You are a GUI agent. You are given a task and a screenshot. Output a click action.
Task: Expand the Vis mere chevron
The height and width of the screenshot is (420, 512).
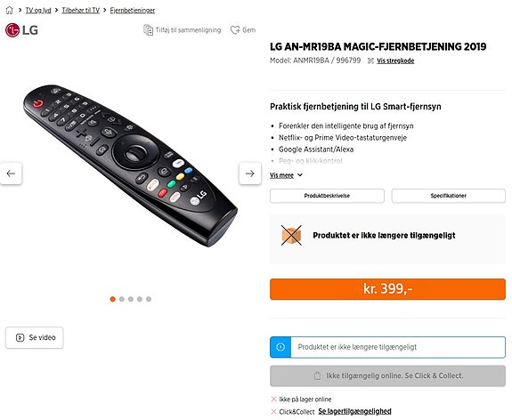[x=300, y=175]
